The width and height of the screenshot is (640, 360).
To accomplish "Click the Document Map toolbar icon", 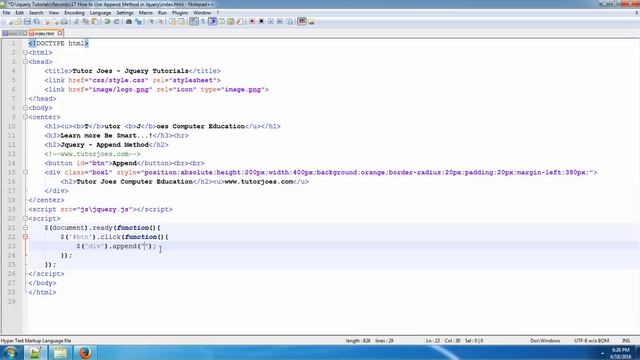I will tap(231, 22).
